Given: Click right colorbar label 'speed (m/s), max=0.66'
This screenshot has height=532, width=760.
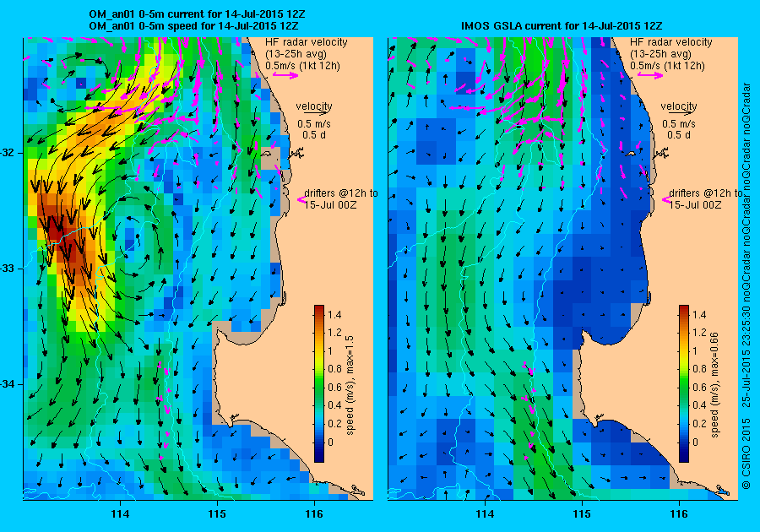Looking at the screenshot, I should coord(714,385).
